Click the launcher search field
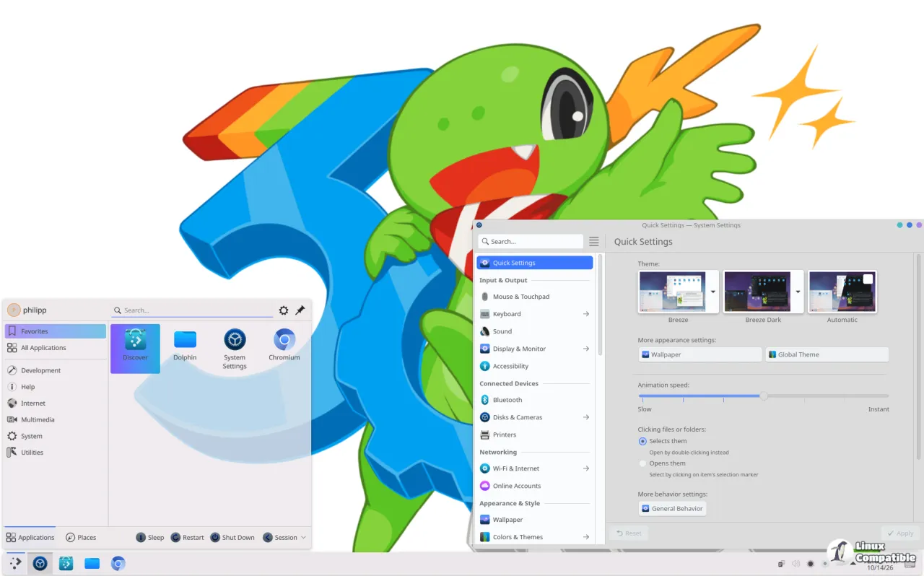This screenshot has width=924, height=576. pos(192,310)
